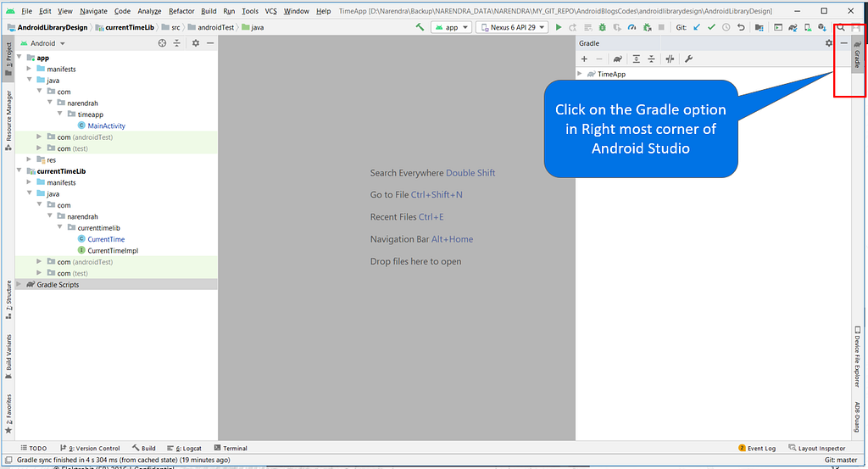Click Expand All icon in Gradle panel
Screen dimensions: 868x469
(x=636, y=59)
